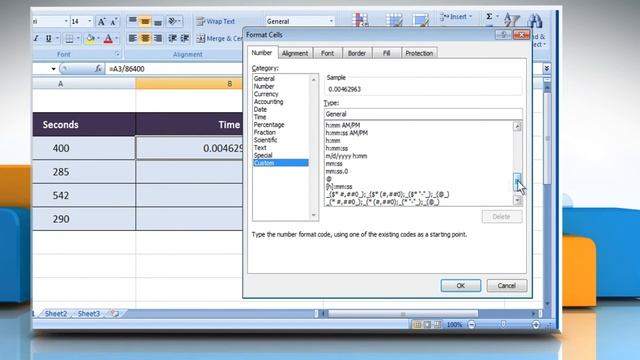Switch to Page Break Preview
This screenshot has width=640, height=360.
(438, 324)
